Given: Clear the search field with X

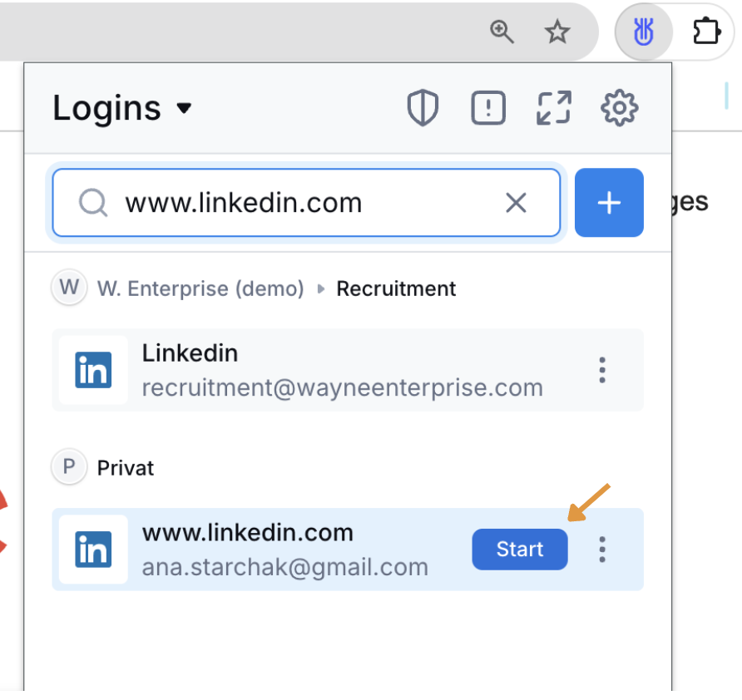Looking at the screenshot, I should pyautogui.click(x=516, y=203).
